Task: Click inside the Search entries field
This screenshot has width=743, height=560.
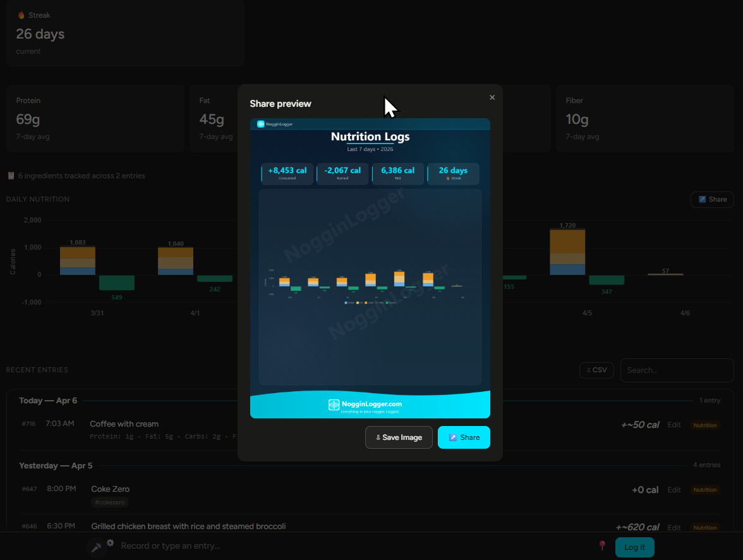Action: point(677,370)
